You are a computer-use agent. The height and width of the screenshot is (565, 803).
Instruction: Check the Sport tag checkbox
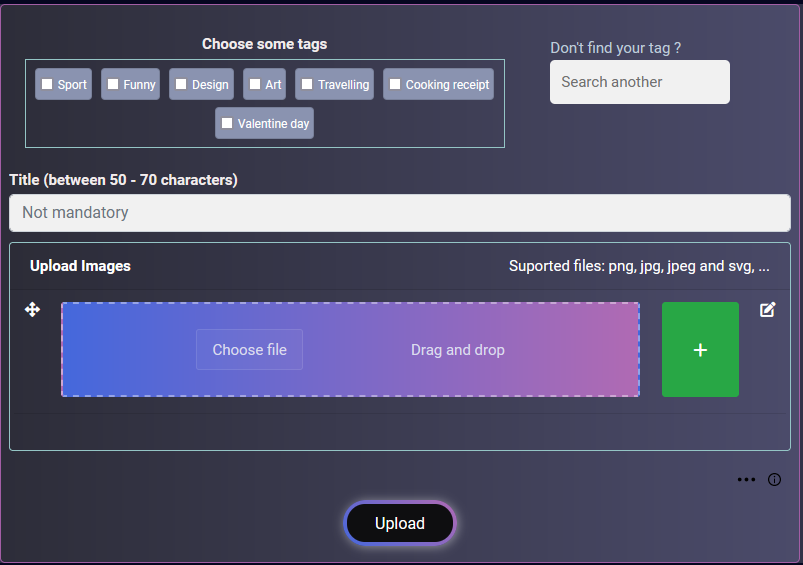(47, 84)
